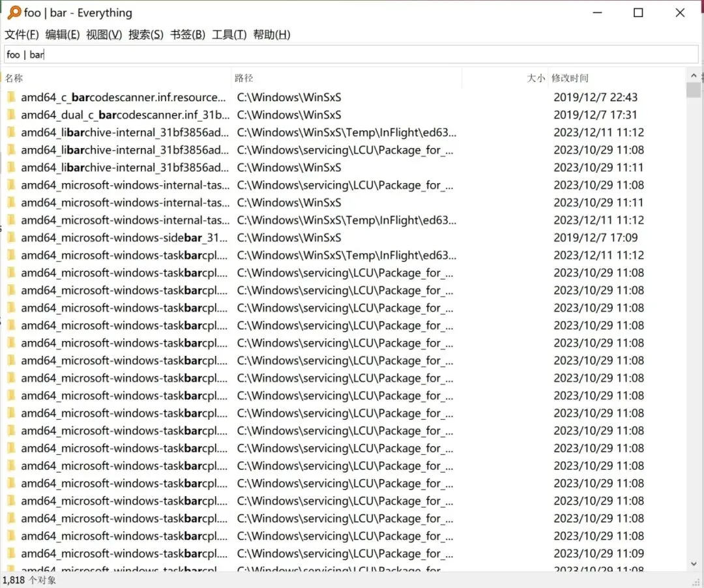The image size is (704, 588).
Task: Sort by the 大小 column header
Action: 505,78
